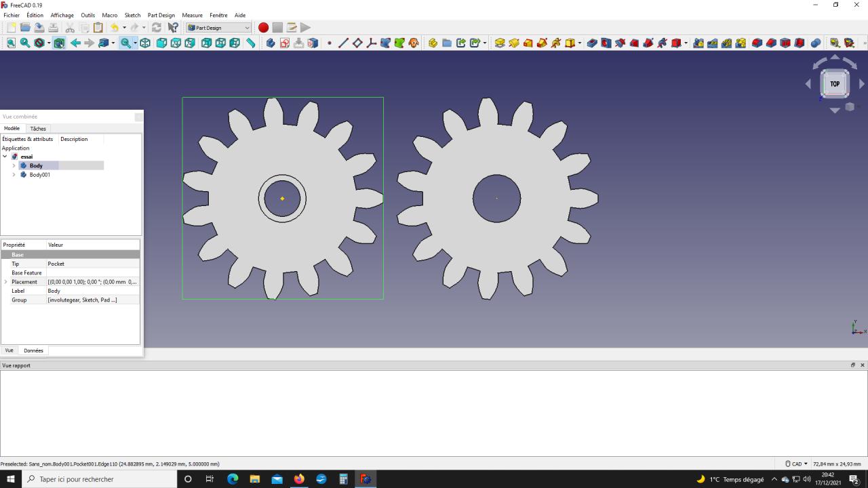This screenshot has height=488, width=868.
Task: Click the clipboard Paste icon
Action: click(98, 28)
